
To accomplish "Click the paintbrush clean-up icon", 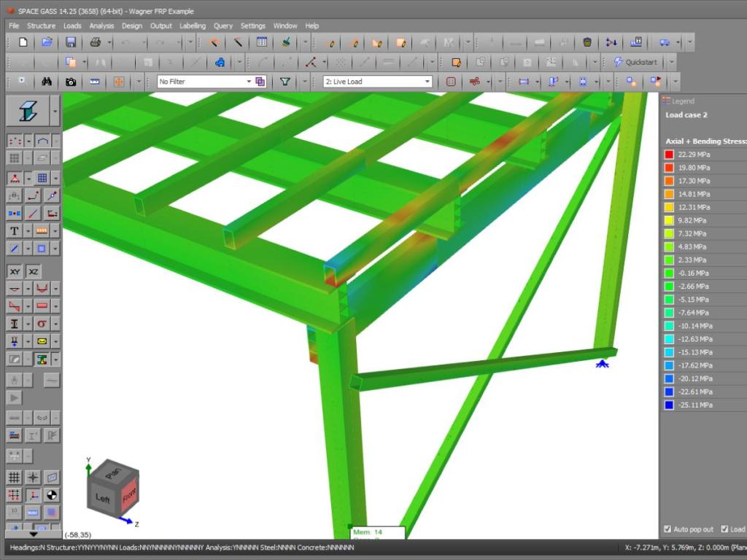I will point(286,42).
